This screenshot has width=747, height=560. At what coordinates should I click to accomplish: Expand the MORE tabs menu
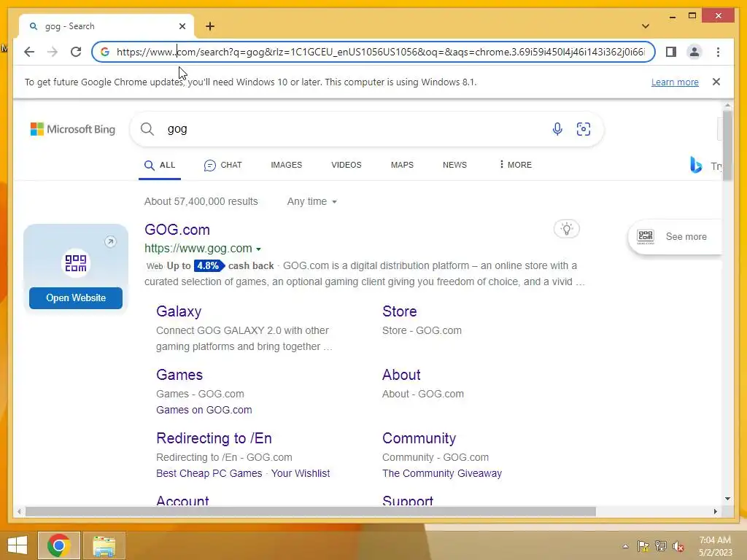[x=516, y=165]
